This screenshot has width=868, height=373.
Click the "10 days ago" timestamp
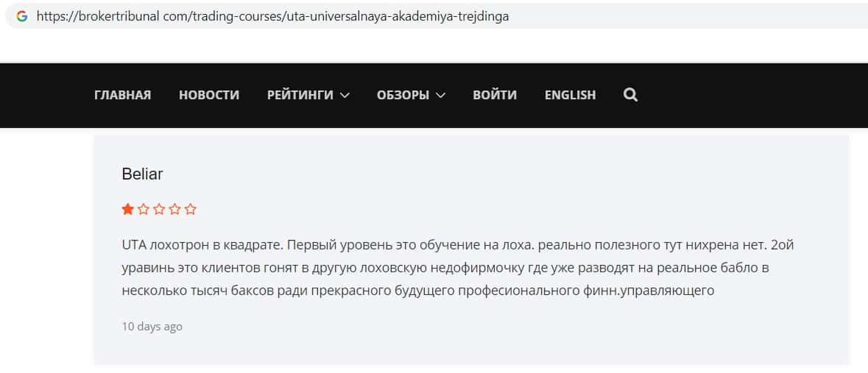[152, 327]
